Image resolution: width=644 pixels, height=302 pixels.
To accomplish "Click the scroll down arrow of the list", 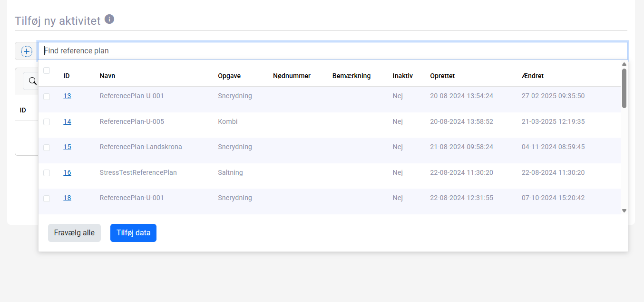I will (624, 211).
